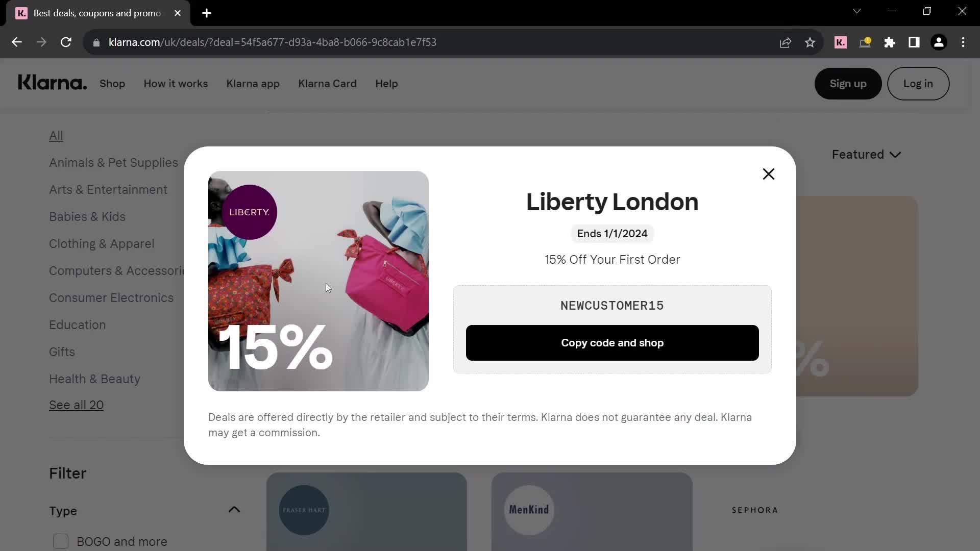
Task: Open the How it works menu item
Action: (x=176, y=84)
